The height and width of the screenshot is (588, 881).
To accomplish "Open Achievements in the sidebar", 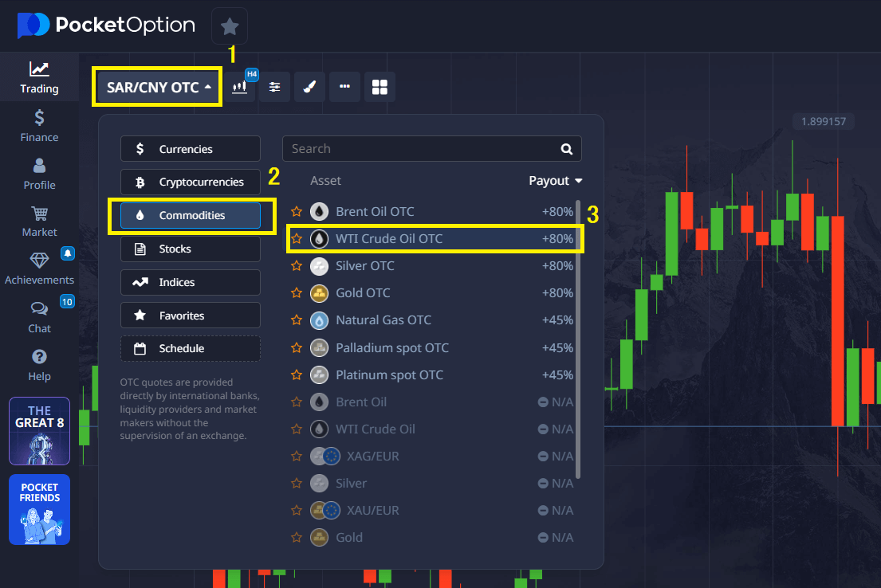I will pos(39,269).
